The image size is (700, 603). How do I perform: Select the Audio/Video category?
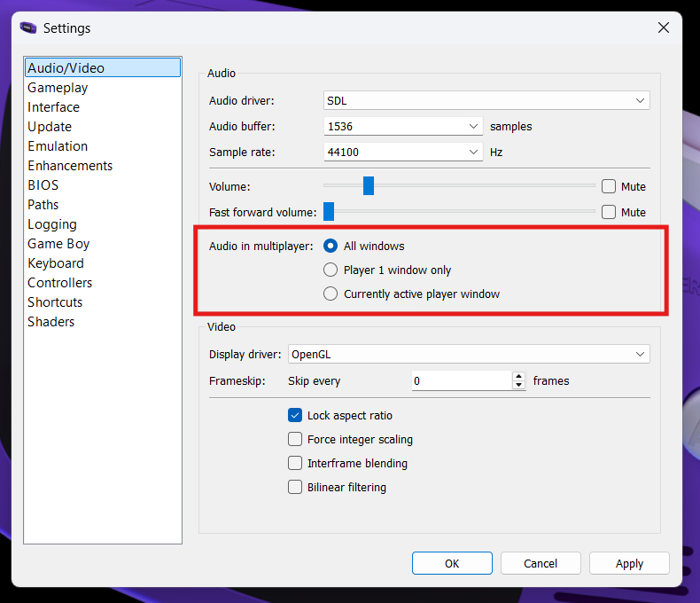[x=103, y=68]
